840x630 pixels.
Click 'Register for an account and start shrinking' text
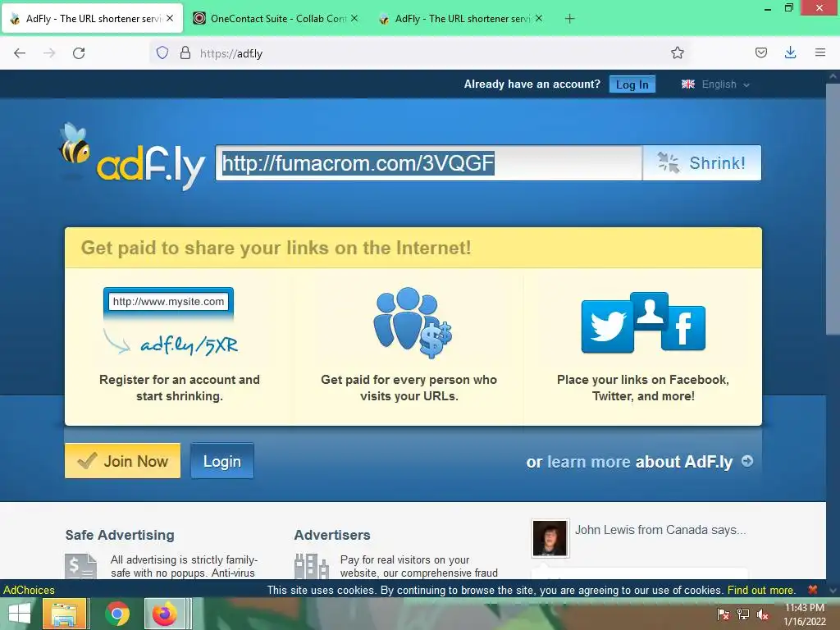[180, 388]
